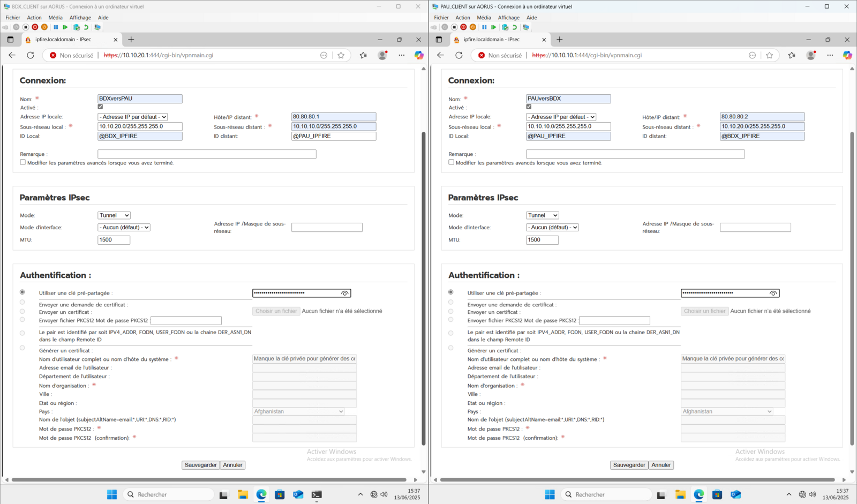Click Annuler in the PAUversBDX form
Viewport: 857px width, 504px height.
coord(661,465)
